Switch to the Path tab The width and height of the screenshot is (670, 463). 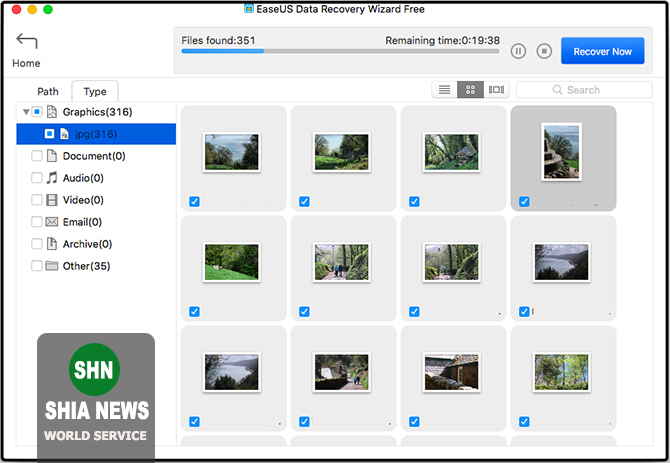coord(47,91)
